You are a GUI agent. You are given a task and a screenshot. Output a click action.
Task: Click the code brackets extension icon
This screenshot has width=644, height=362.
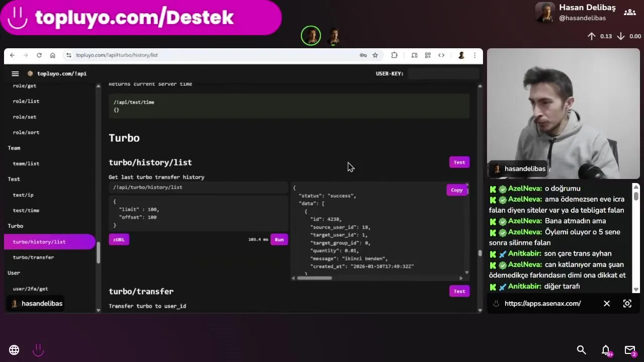441,55
